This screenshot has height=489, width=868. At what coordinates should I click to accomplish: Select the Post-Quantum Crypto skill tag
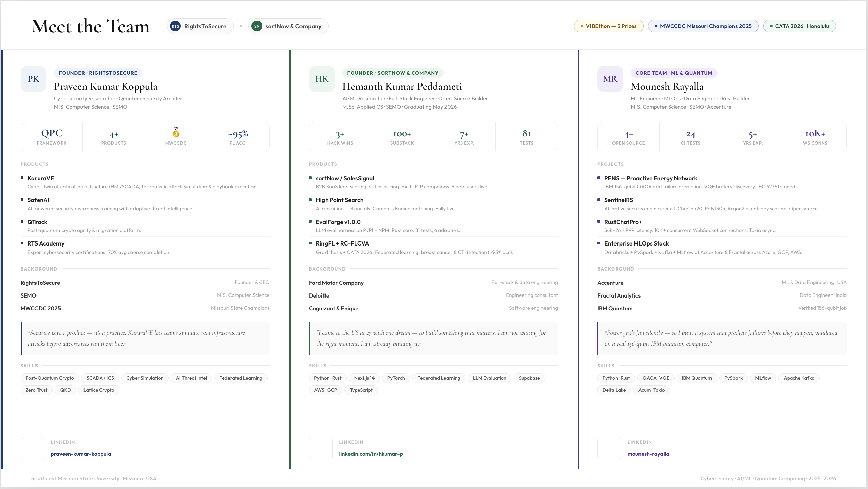(x=50, y=378)
